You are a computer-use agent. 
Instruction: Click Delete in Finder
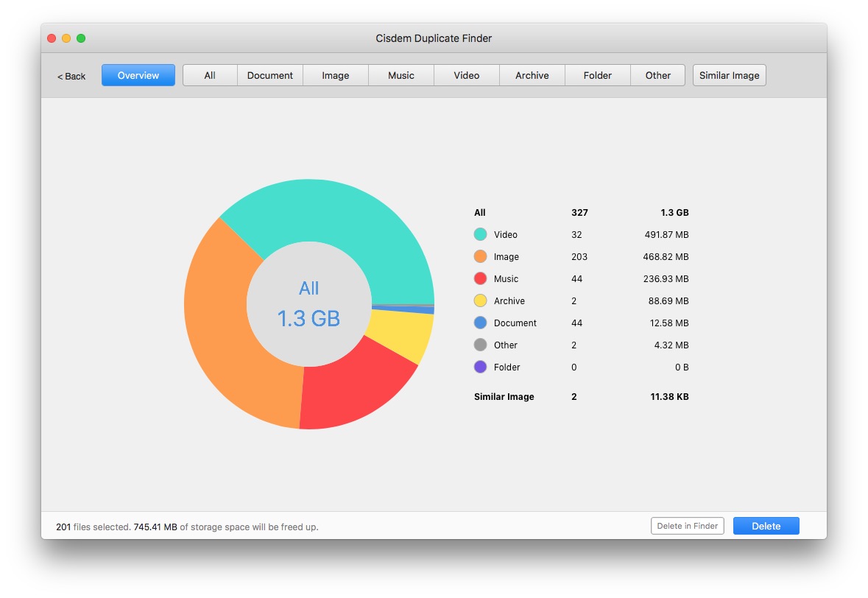point(687,526)
